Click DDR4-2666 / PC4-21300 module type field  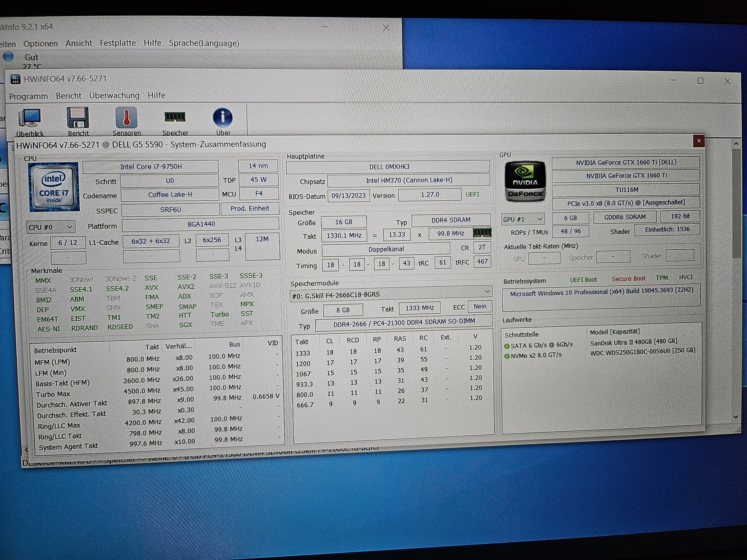[404, 323]
